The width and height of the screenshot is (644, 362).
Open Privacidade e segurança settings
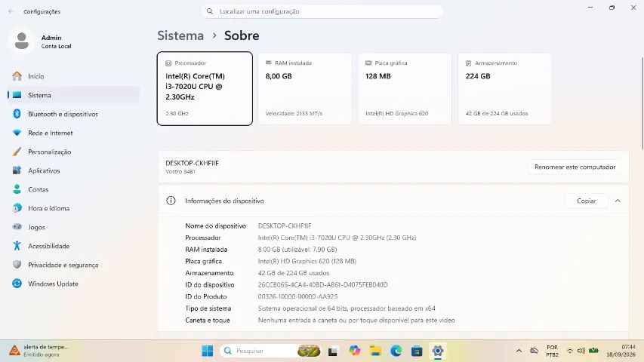tap(73, 265)
